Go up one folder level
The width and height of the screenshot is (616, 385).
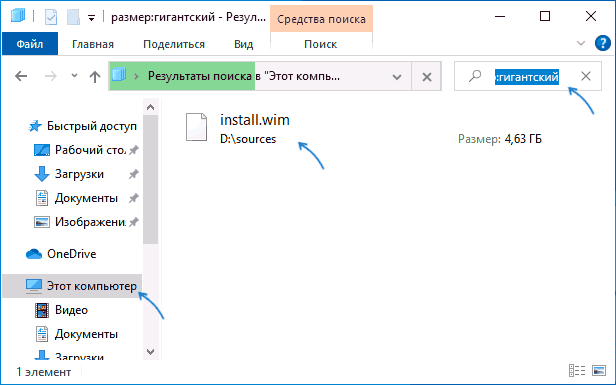95,76
